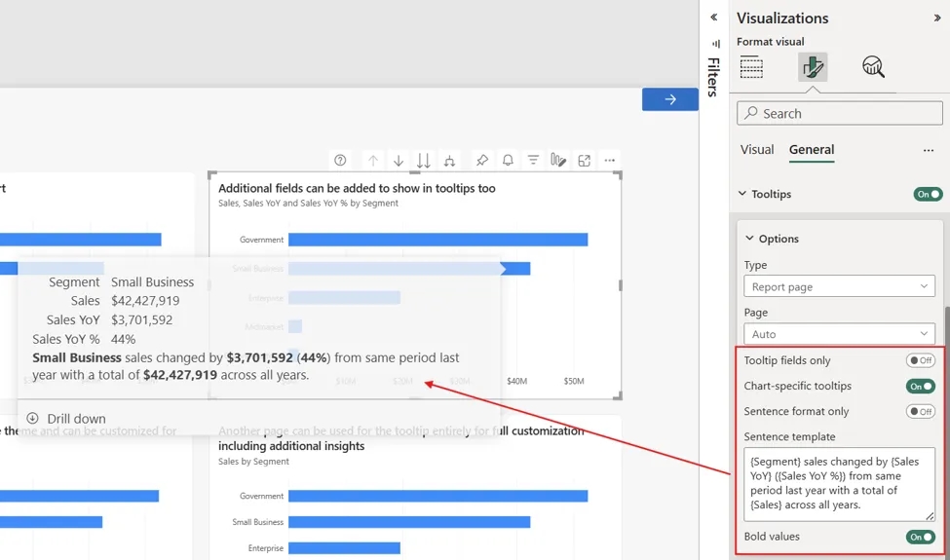Open the Type dropdown showing Report page
Image resolution: width=950 pixels, height=560 pixels.
(839, 287)
